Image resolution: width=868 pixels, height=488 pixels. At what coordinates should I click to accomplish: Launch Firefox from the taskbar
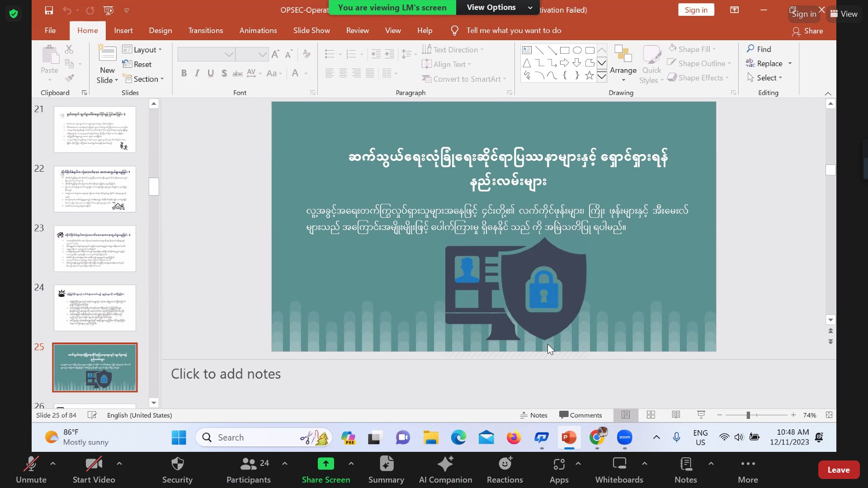pyautogui.click(x=514, y=437)
